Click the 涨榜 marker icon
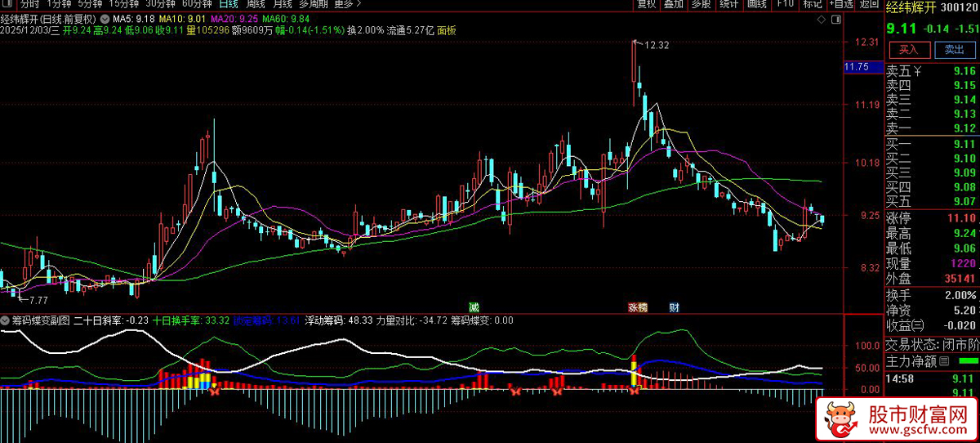This screenshot has width=980, height=443. pos(637,307)
